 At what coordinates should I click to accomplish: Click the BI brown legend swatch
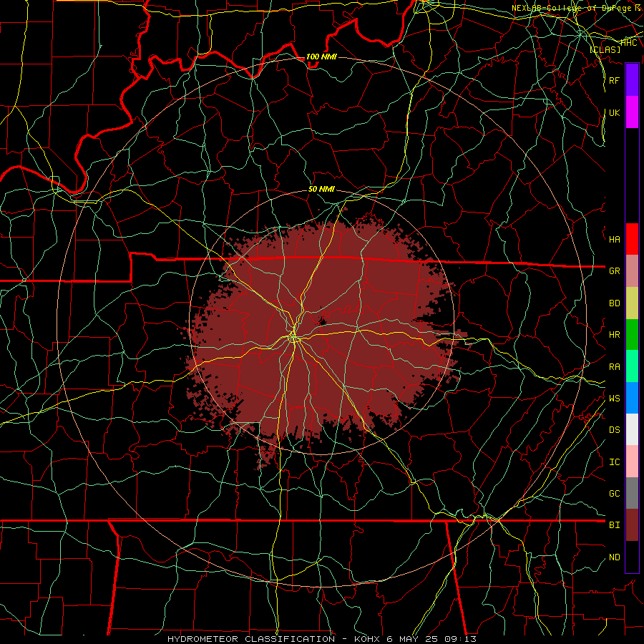coord(632,525)
